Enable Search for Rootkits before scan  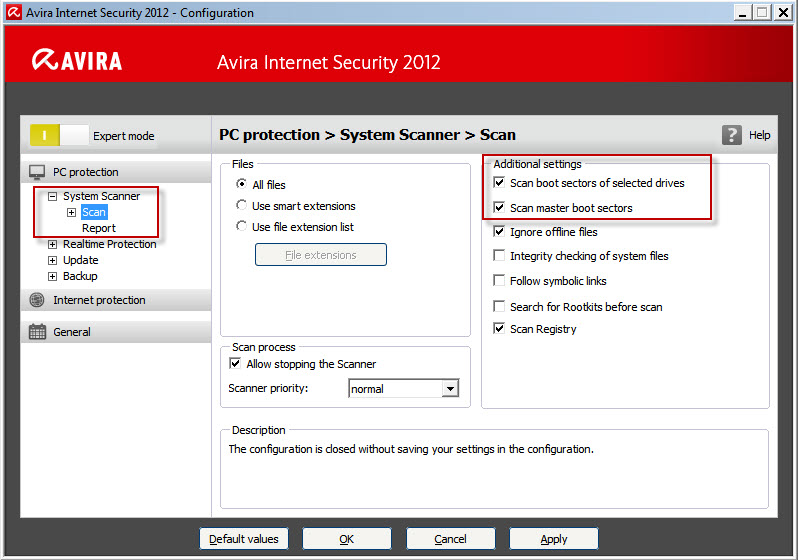[x=499, y=306]
